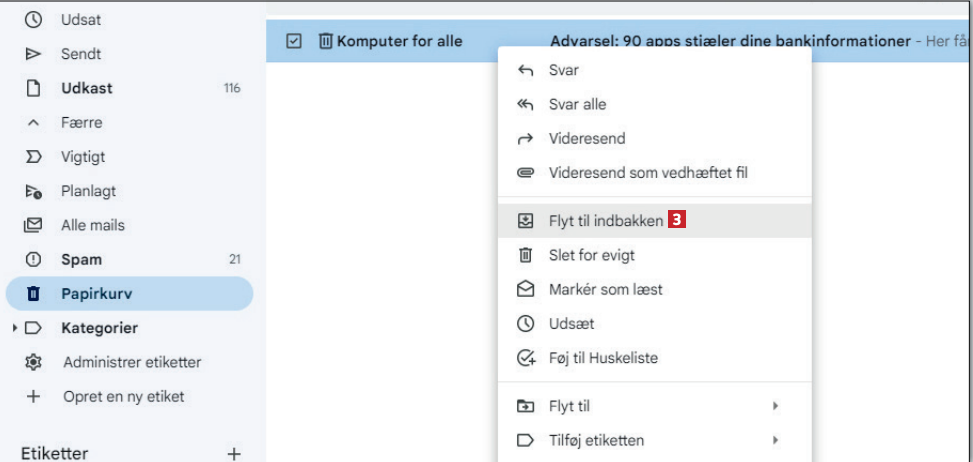
Task: Click the Føj til Huskeliste icon
Action: click(525, 358)
